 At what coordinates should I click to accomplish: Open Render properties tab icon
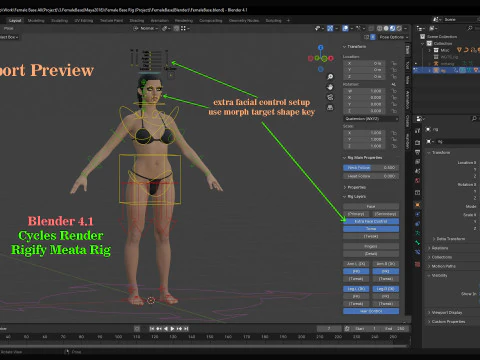coord(417,143)
